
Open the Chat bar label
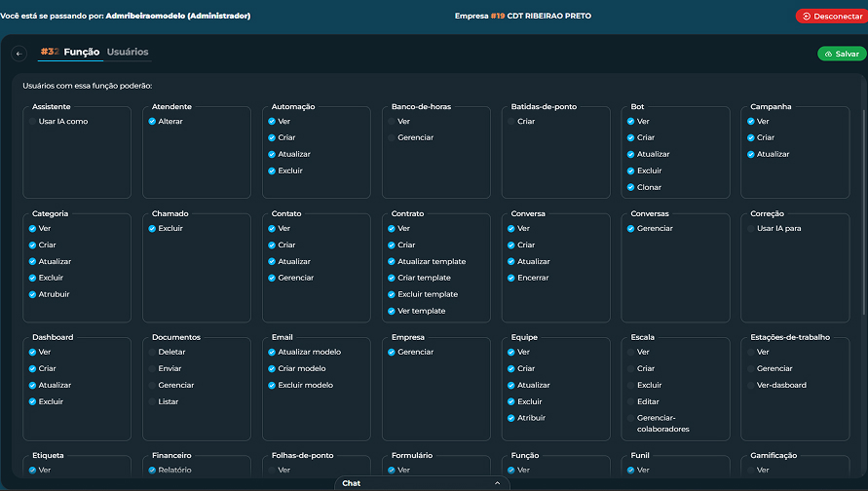point(351,483)
